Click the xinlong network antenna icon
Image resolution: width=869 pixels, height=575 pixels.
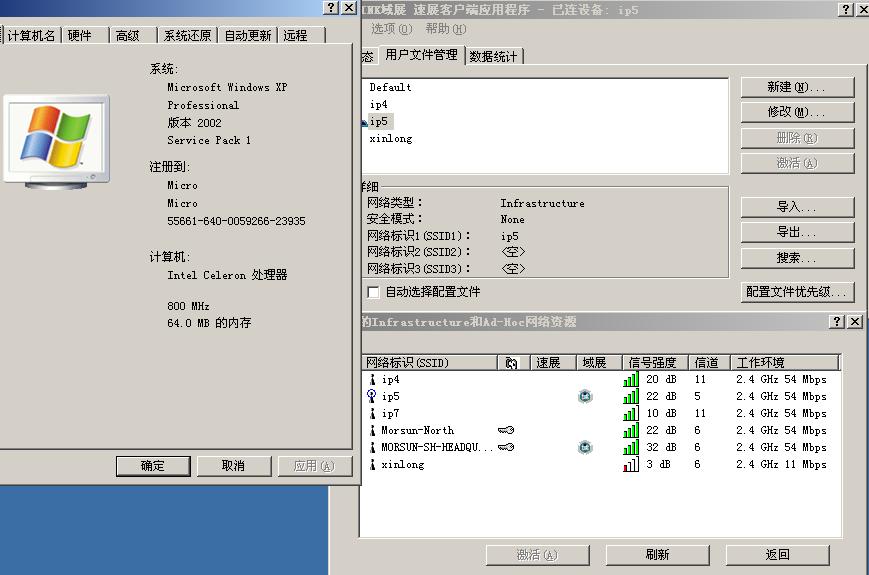click(x=372, y=464)
